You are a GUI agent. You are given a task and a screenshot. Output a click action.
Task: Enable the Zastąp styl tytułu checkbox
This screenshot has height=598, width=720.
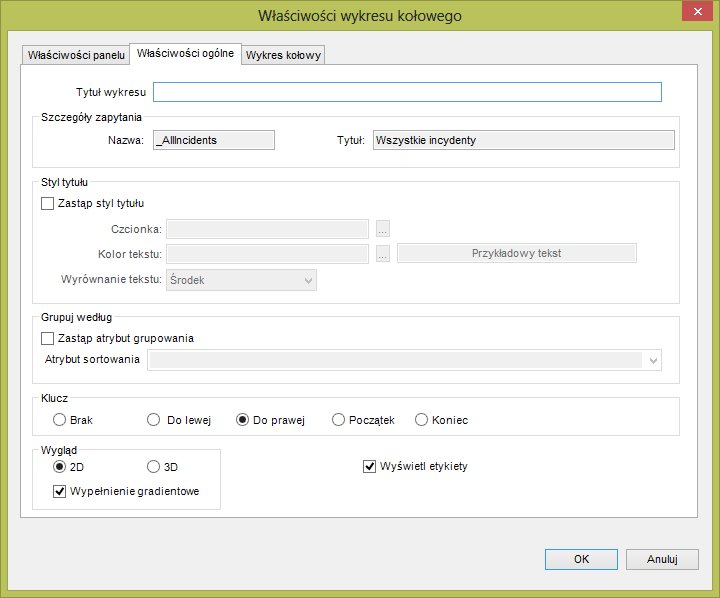pos(47,203)
